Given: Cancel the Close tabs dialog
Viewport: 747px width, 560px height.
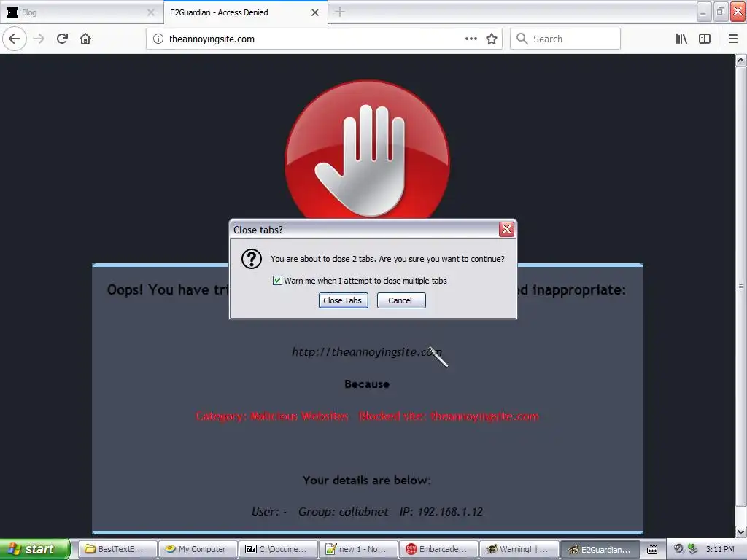Looking at the screenshot, I should click(401, 300).
